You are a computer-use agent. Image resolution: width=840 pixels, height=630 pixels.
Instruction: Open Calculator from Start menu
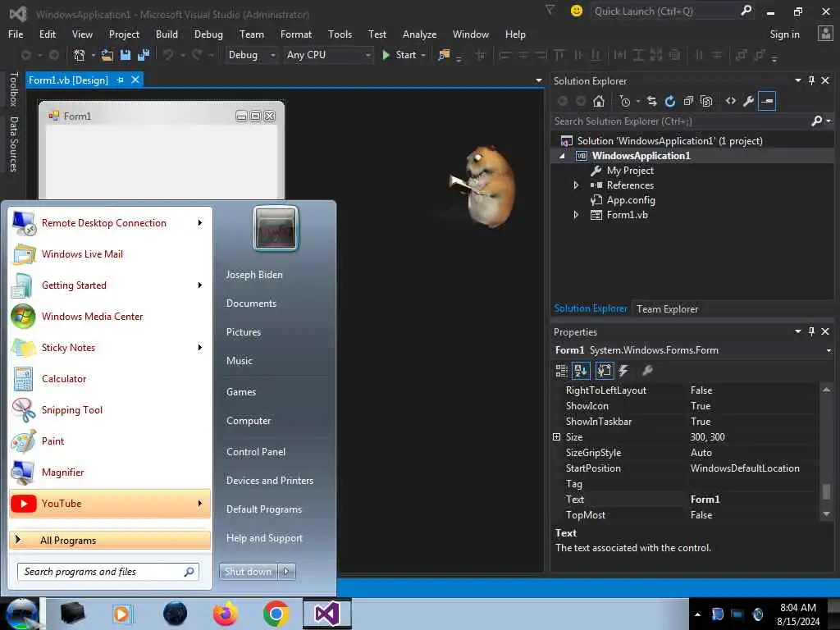click(x=110, y=379)
